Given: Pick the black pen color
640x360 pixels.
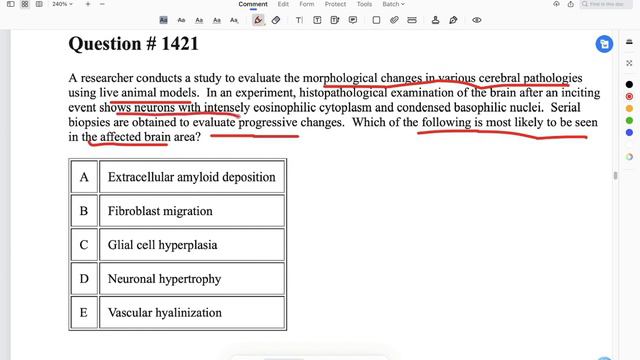Looking at the screenshot, I should (629, 84).
